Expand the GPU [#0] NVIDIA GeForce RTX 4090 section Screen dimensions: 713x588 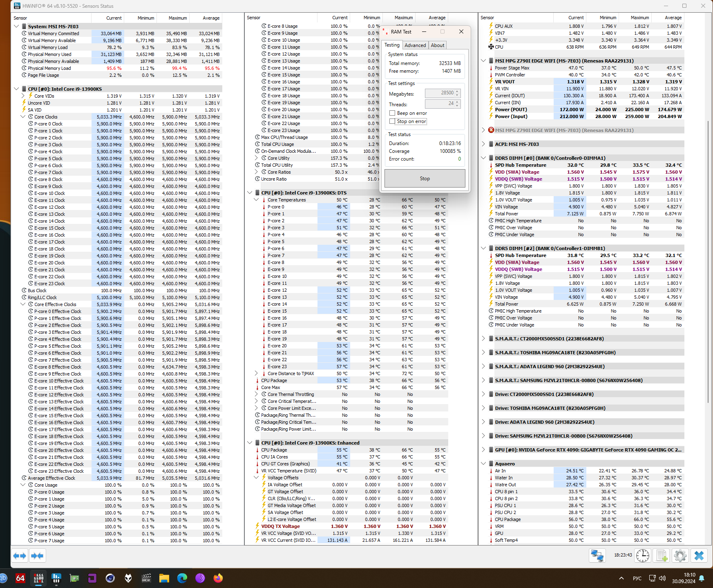click(x=483, y=450)
